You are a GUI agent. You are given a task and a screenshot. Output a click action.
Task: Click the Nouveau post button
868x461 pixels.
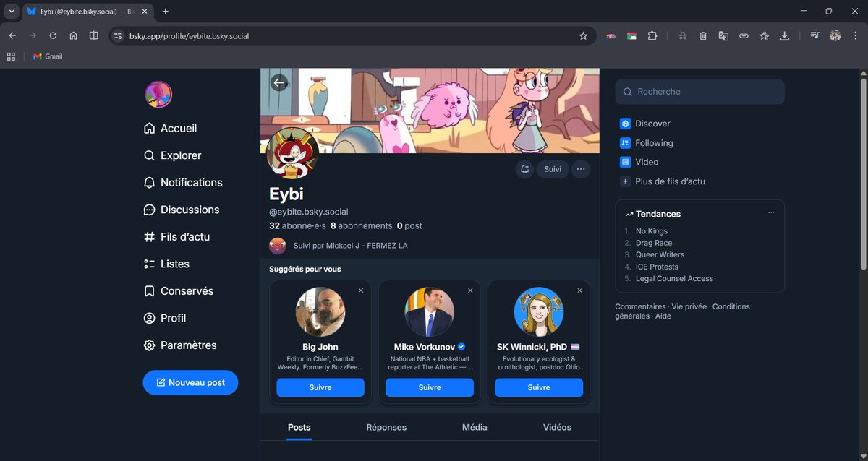[x=190, y=382]
